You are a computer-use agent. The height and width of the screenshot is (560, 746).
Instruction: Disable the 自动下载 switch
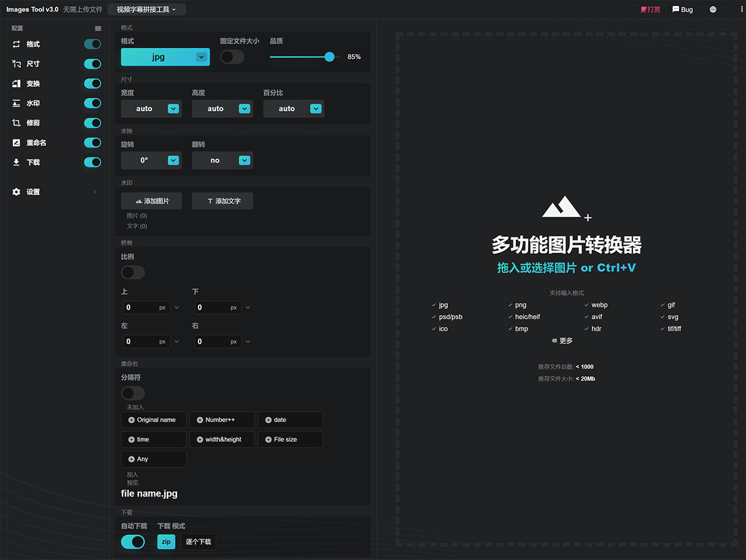pos(133,542)
